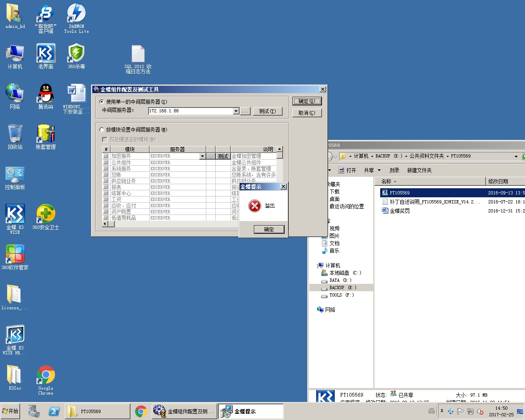Select the license_ folder desktop icon

pyautogui.click(x=15, y=297)
